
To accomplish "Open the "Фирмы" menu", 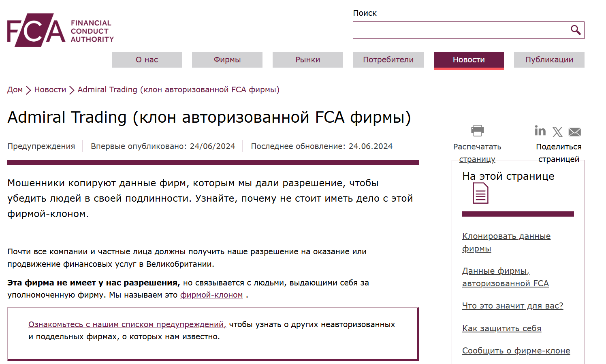I will pyautogui.click(x=227, y=60).
